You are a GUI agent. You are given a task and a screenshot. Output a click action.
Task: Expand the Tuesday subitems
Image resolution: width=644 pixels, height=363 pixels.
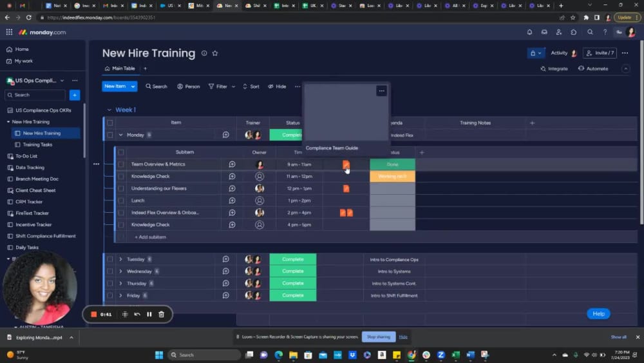tap(121, 259)
